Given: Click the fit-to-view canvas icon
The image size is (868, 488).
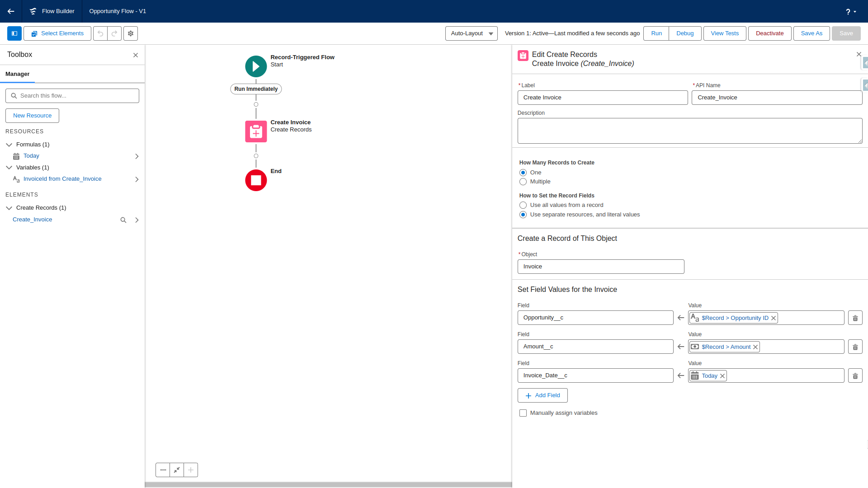Looking at the screenshot, I should click(177, 470).
